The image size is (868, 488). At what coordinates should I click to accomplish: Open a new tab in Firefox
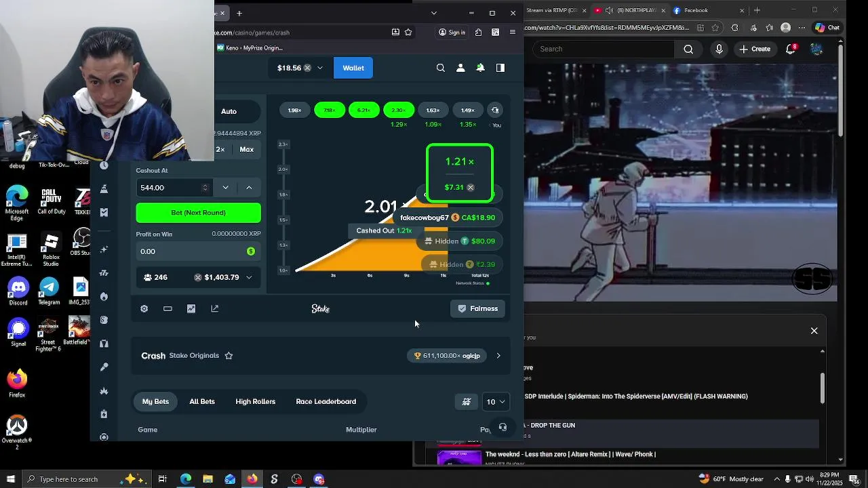(239, 13)
